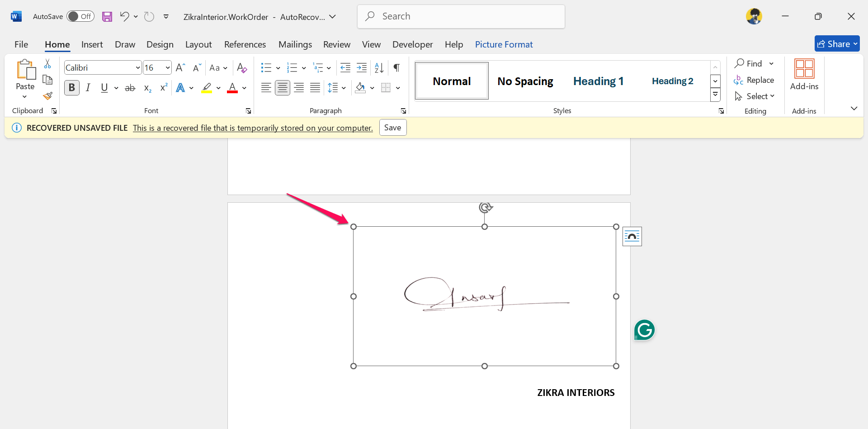Viewport: 868px width, 429px height.
Task: Click the Sort A to Z icon
Action: tap(379, 68)
